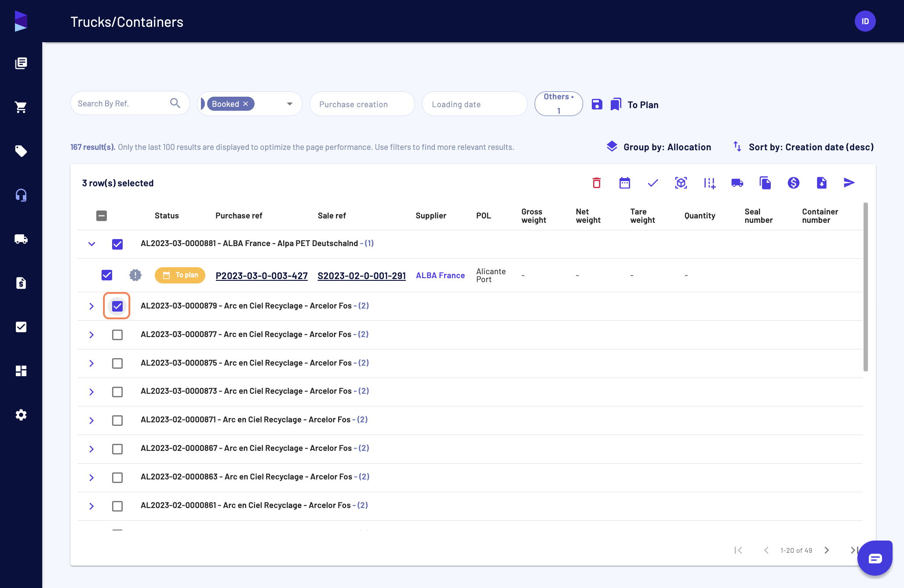
Task: Click the dollar coin action icon
Action: click(x=793, y=183)
